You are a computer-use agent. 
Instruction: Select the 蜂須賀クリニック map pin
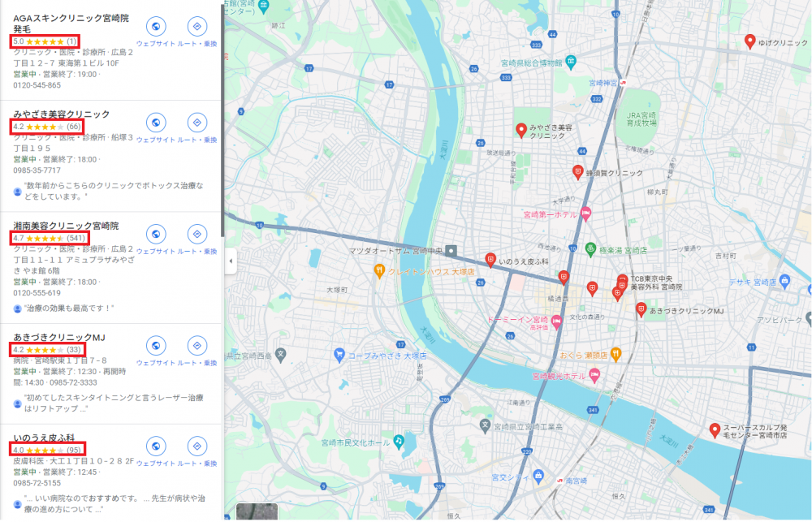click(577, 172)
